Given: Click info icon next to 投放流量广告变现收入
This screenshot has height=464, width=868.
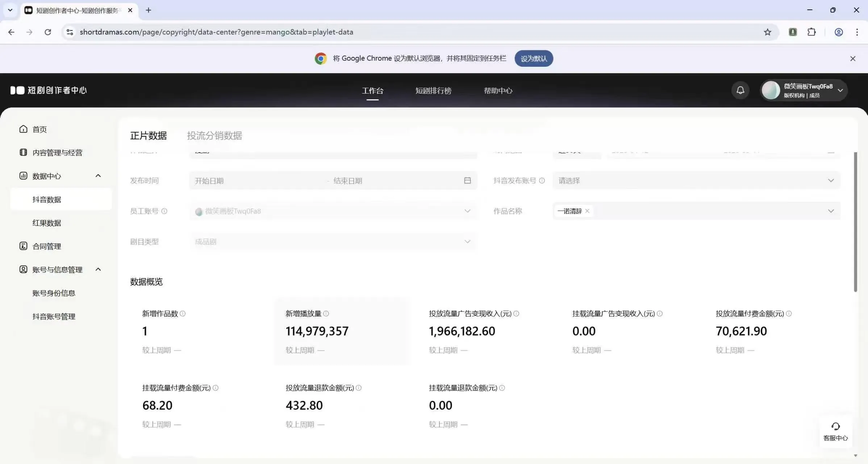Looking at the screenshot, I should pyautogui.click(x=516, y=314).
